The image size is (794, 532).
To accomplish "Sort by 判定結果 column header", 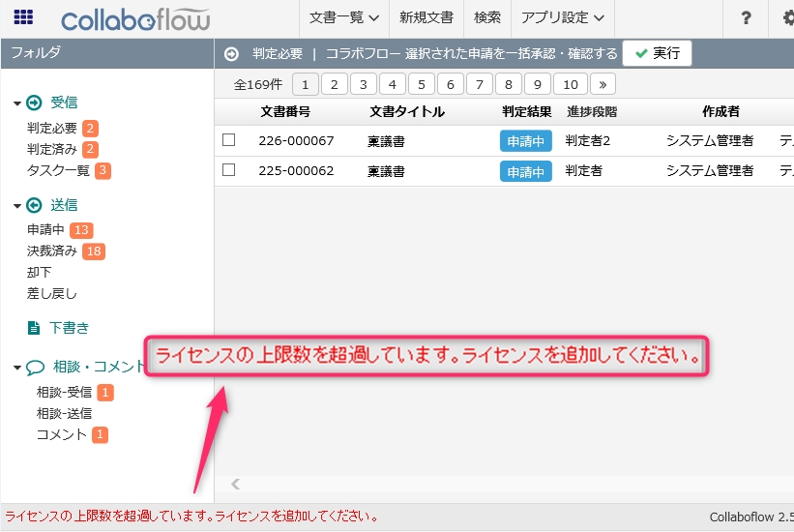I will [527, 111].
